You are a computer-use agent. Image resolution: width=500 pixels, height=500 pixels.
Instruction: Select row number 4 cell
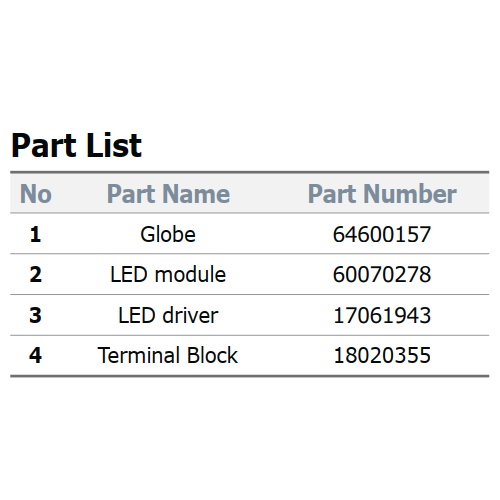tap(35, 355)
